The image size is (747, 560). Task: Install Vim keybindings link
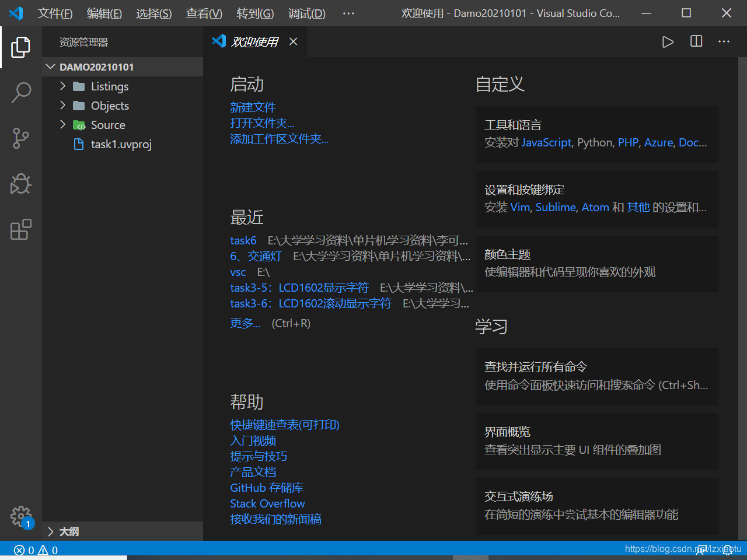520,208
